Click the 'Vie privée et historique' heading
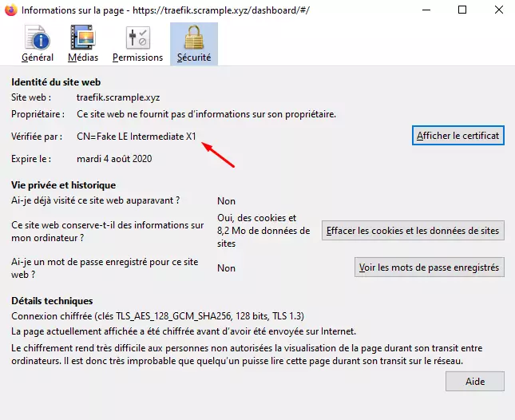 [x=63, y=185]
